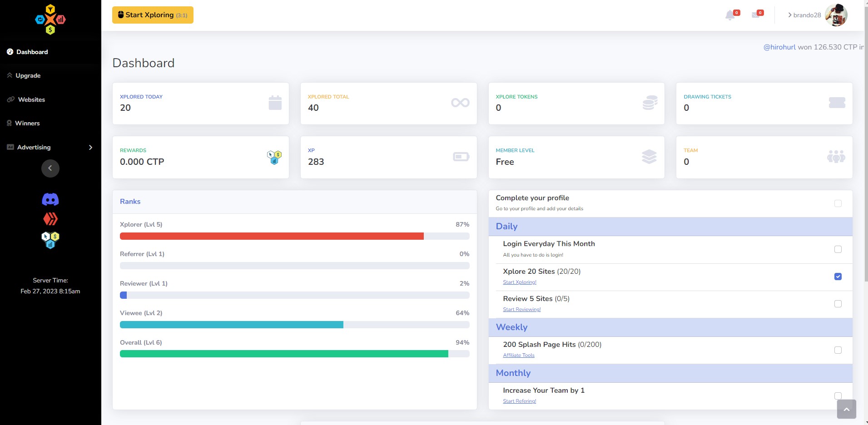The width and height of the screenshot is (868, 425).
Task: Open the messages envelope icon
Action: [x=756, y=15]
